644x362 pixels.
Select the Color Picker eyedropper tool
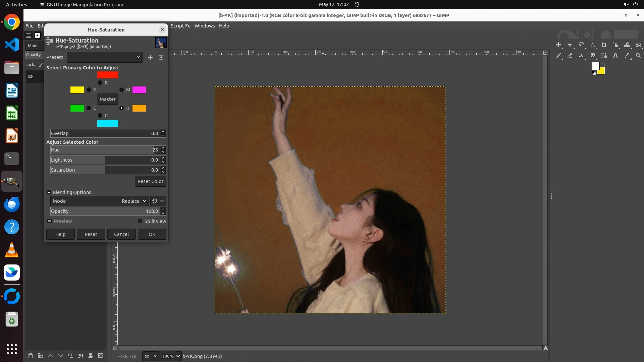tap(627, 56)
